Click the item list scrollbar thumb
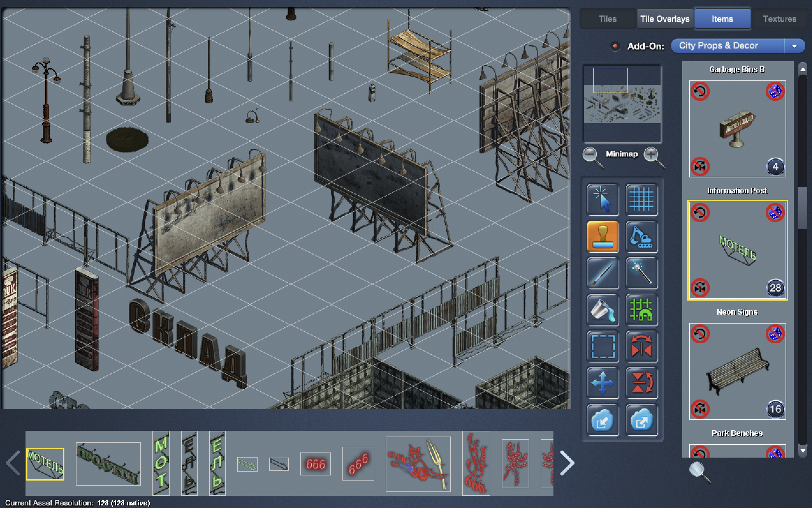Image resolution: width=812 pixels, height=508 pixels. (x=803, y=208)
